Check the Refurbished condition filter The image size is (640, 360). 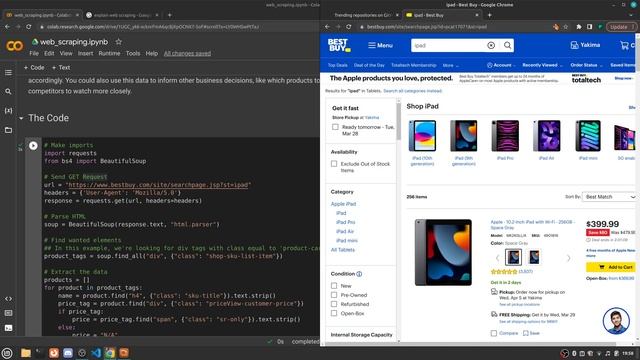tap(334, 304)
